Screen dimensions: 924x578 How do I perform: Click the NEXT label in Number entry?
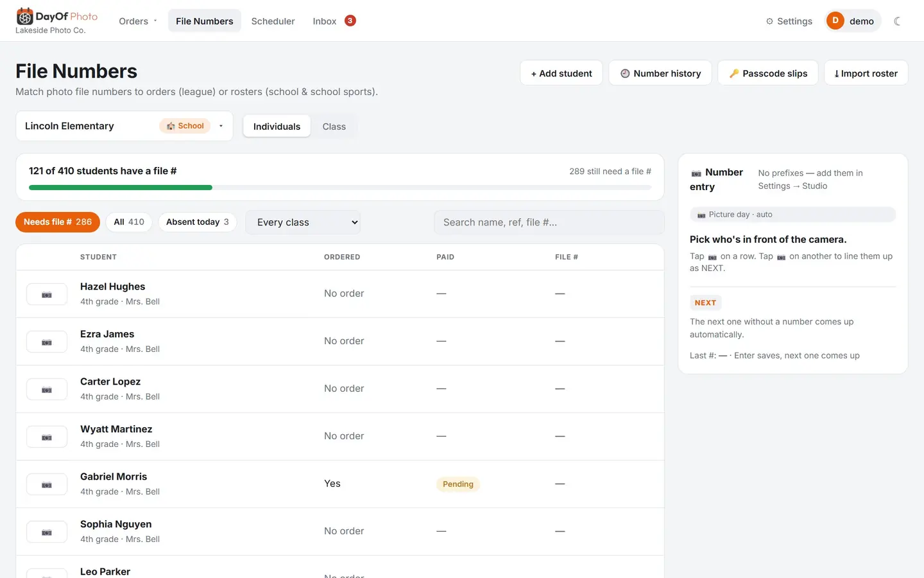(705, 302)
